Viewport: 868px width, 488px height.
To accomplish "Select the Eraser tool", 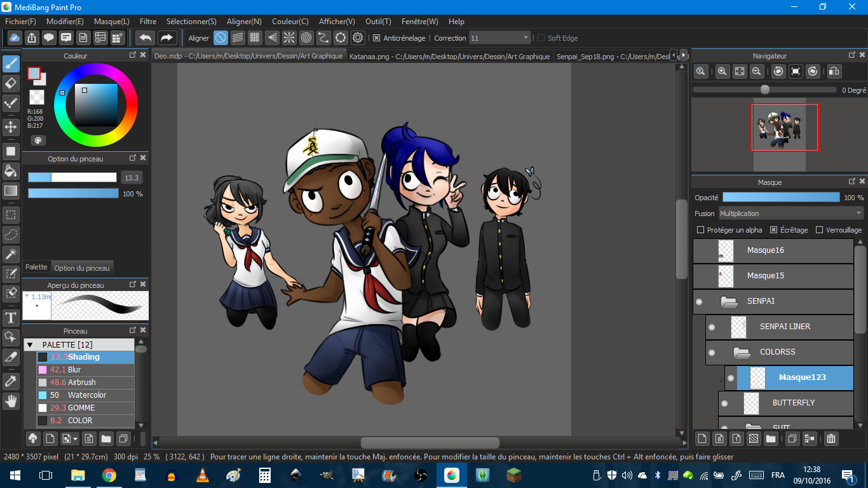I will (x=11, y=83).
